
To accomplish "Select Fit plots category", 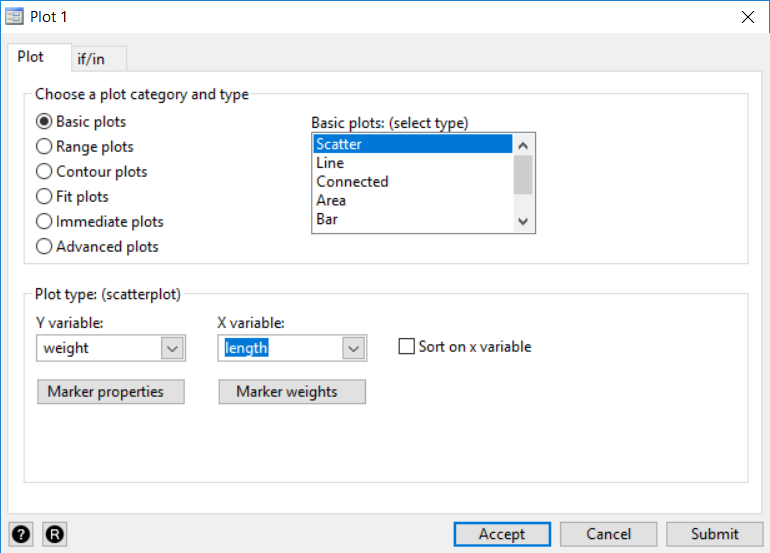I will click(44, 197).
